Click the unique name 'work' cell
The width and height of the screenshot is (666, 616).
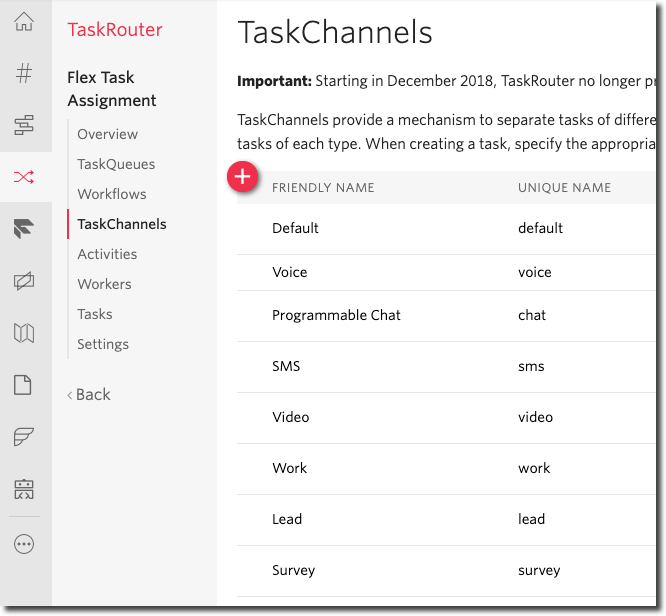click(x=534, y=469)
